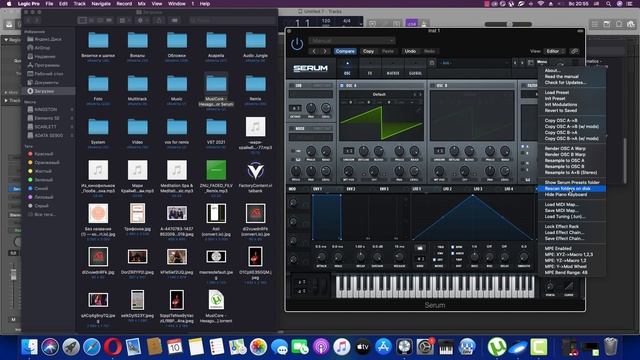The width and height of the screenshot is (640, 360).
Task: Open the NOISE sample selector
Action: (311, 137)
